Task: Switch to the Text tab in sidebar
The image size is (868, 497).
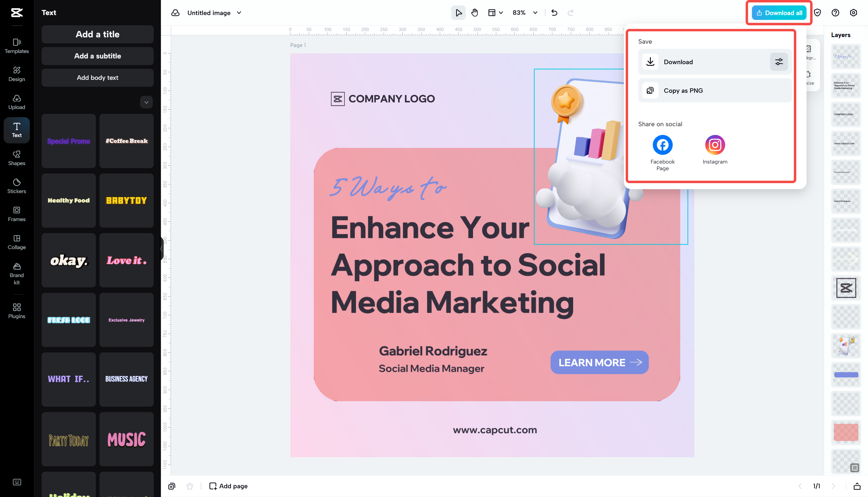Action: coord(16,130)
